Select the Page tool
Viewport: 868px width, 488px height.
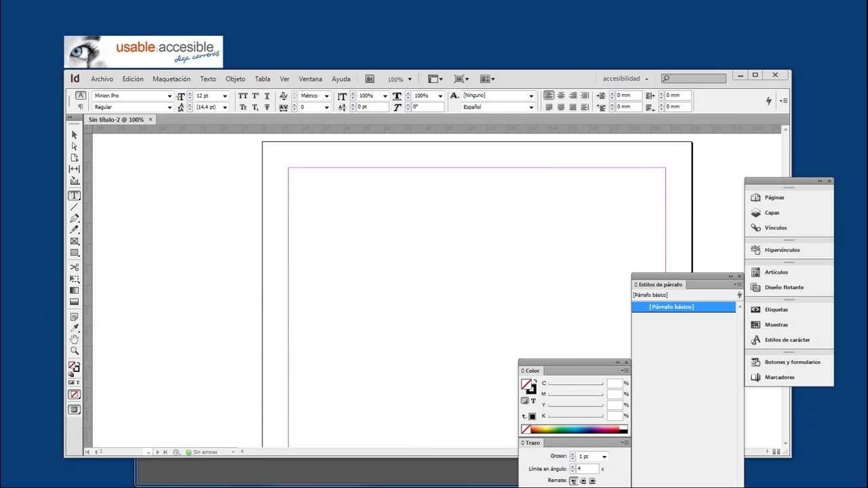tap(75, 158)
